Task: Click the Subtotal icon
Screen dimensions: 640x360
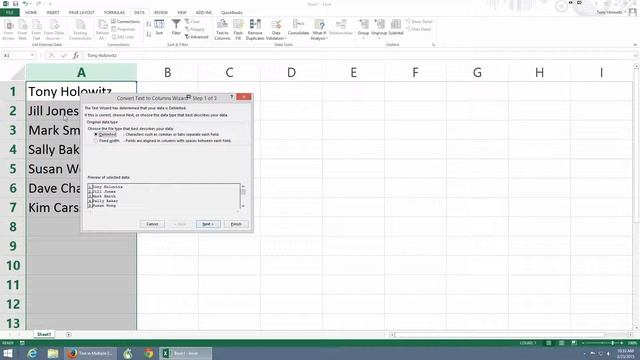Action: click(396, 27)
